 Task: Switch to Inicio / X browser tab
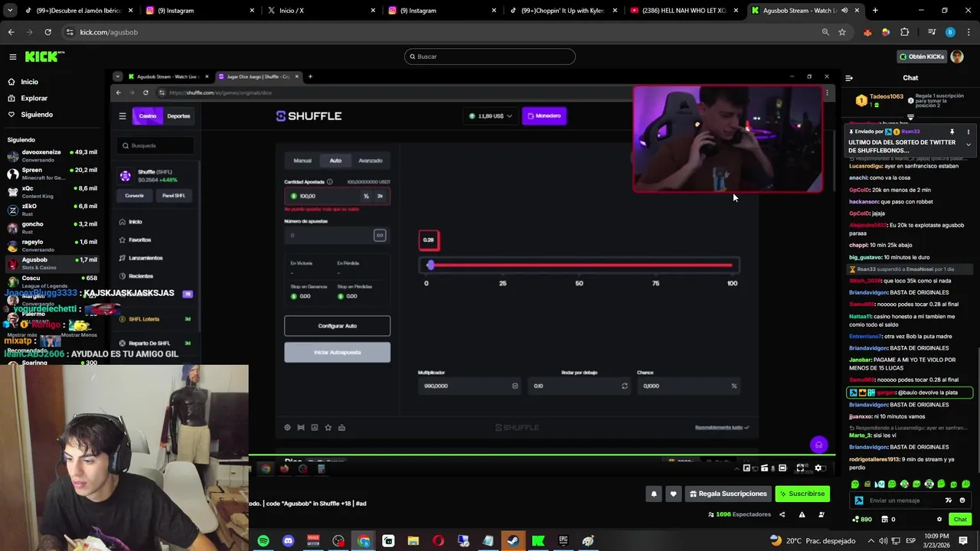[322, 11]
